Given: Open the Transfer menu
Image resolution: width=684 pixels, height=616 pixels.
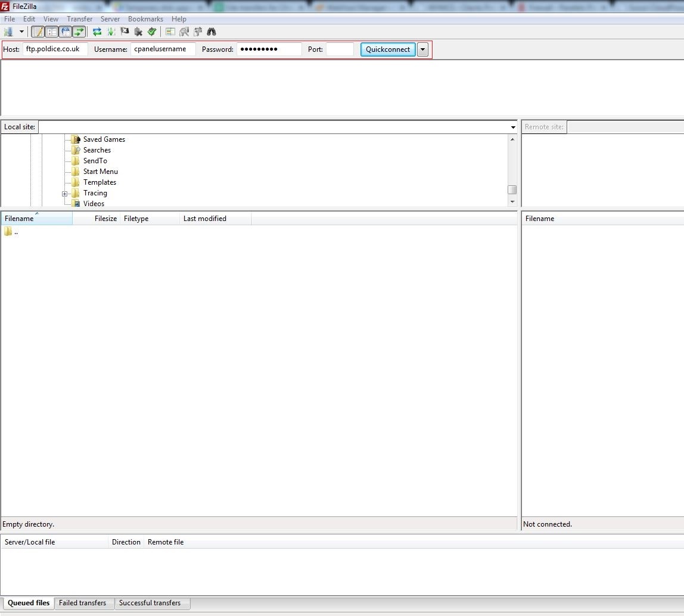Looking at the screenshot, I should click(79, 19).
